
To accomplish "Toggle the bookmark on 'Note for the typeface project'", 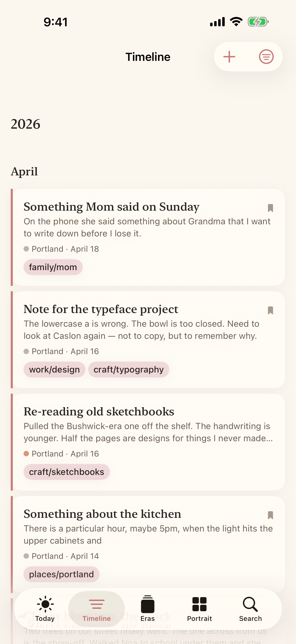I will 270,310.
